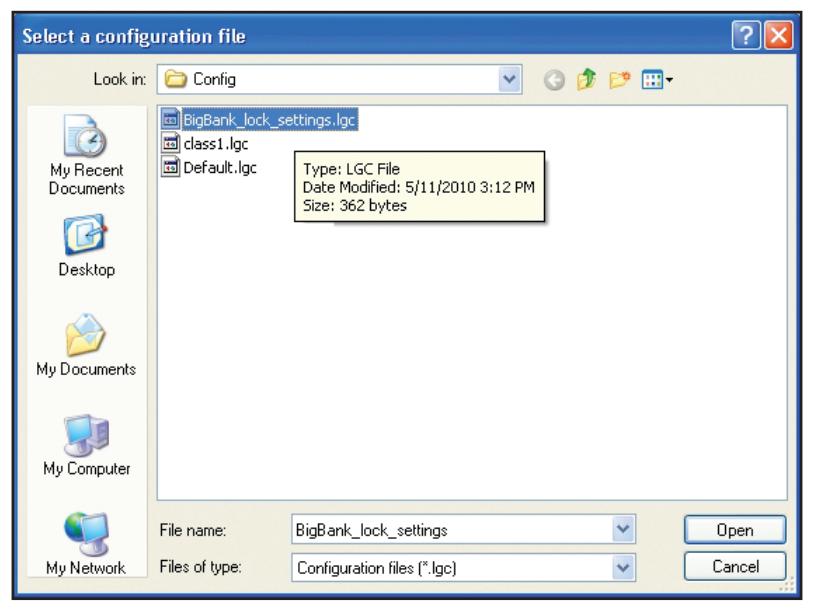Open My Recent Documents in places bar
The width and height of the screenshot is (814, 609).
(x=86, y=155)
